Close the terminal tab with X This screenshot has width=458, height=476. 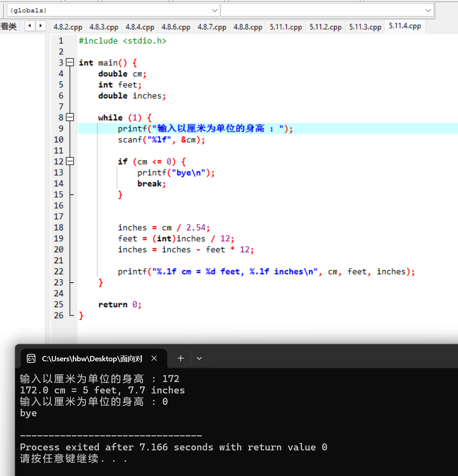click(154, 358)
